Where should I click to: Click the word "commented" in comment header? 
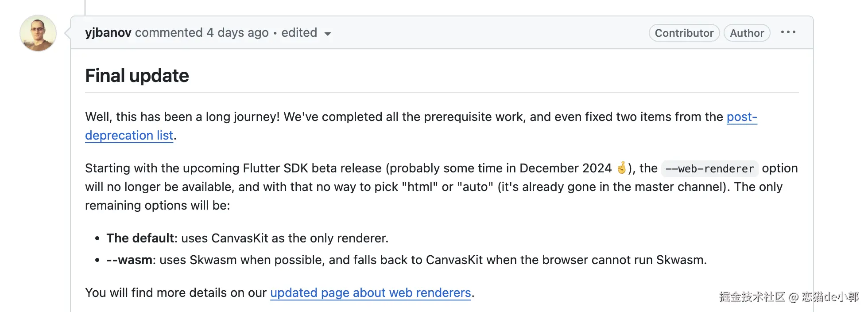click(169, 33)
